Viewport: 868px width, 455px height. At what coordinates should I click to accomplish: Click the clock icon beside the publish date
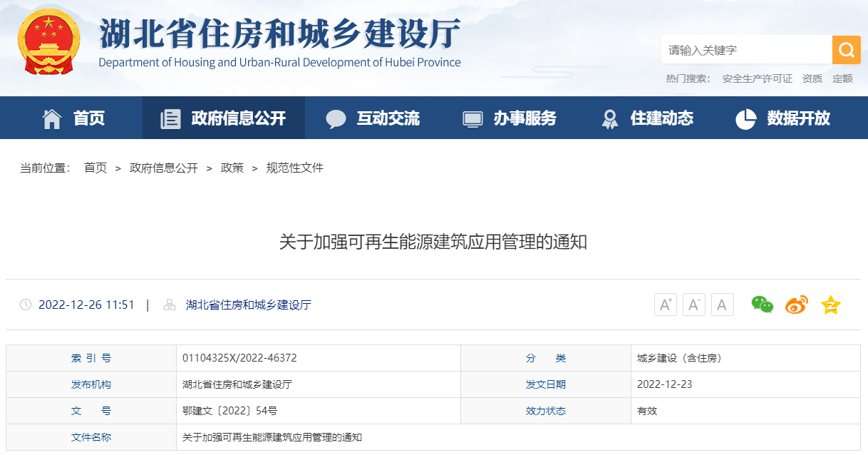coord(26,304)
